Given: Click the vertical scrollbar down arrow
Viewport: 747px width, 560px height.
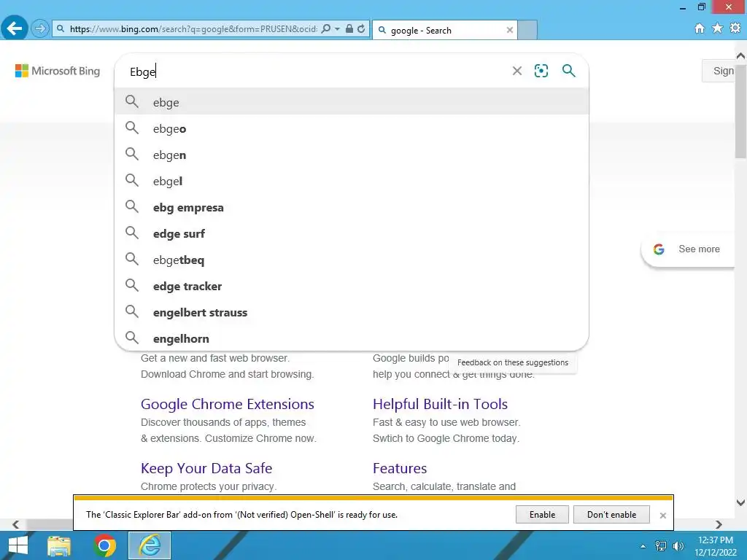Looking at the screenshot, I should [740, 502].
